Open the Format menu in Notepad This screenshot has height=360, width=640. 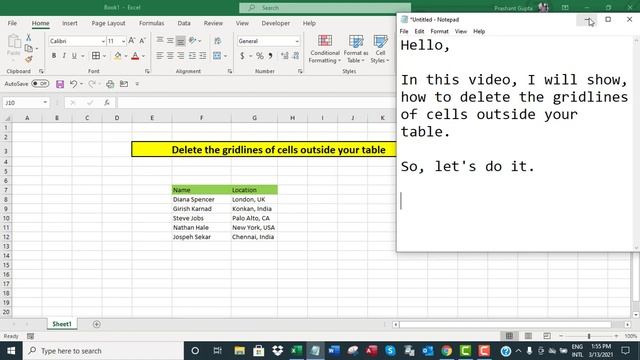coord(439,31)
